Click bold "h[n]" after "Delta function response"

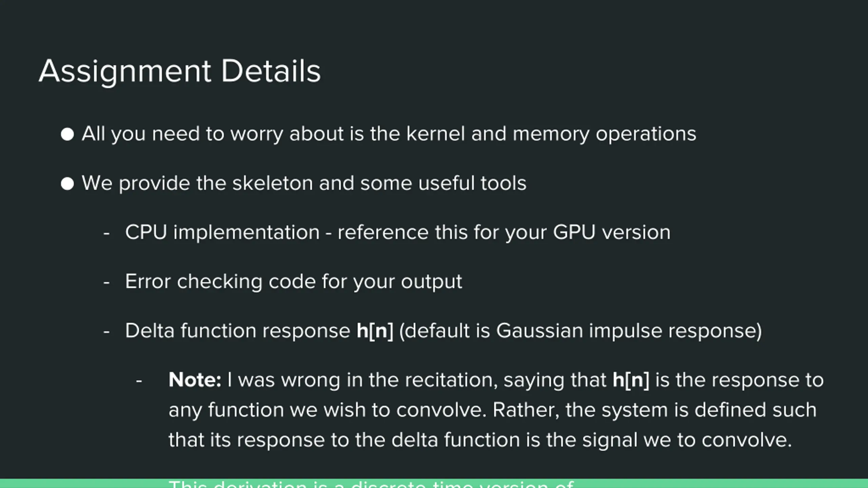tap(375, 331)
